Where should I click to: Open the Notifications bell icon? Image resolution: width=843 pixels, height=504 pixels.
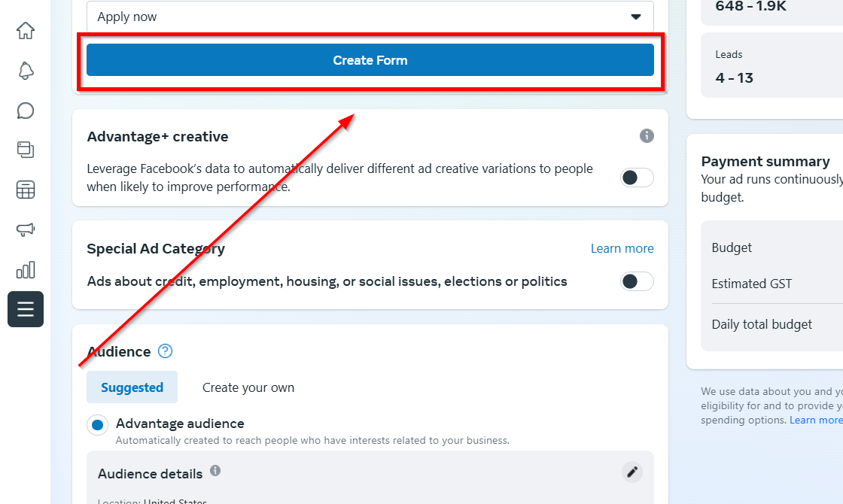pos(26,71)
